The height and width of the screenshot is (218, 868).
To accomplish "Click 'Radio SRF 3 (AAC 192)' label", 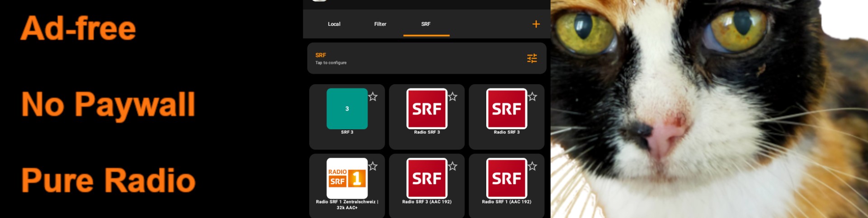I will point(427,202).
